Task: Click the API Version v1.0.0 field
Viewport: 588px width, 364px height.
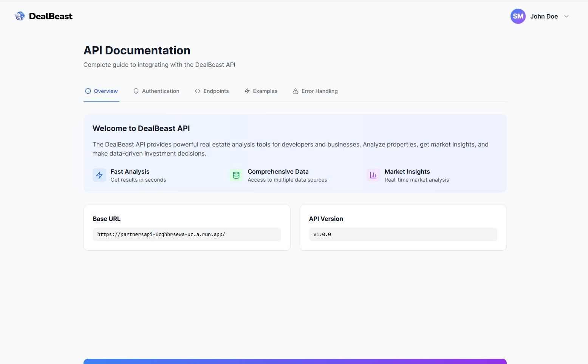Action: click(x=403, y=234)
